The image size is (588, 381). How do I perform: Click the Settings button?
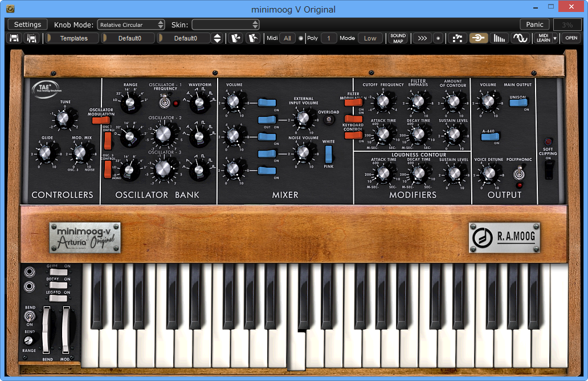click(x=27, y=25)
